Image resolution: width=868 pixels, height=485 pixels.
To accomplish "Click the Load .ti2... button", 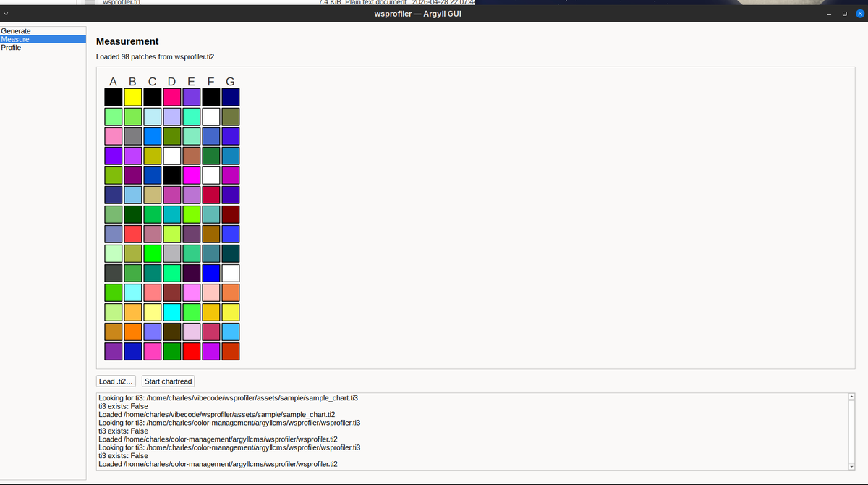I will pos(116,381).
